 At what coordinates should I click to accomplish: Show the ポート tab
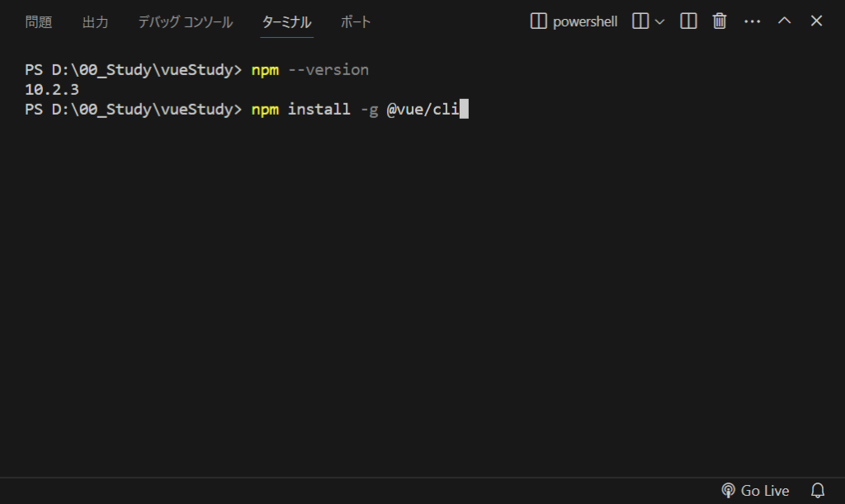point(356,22)
